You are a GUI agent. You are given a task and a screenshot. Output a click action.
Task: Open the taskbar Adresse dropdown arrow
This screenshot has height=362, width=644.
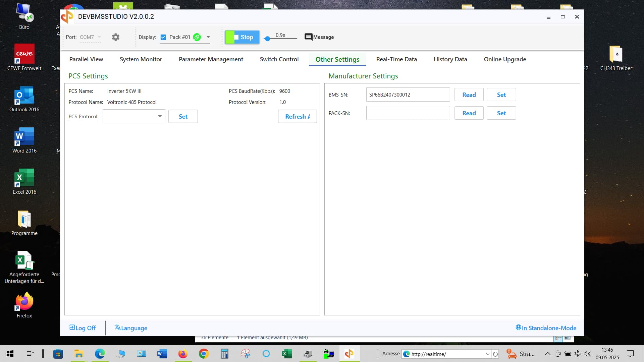point(488,354)
